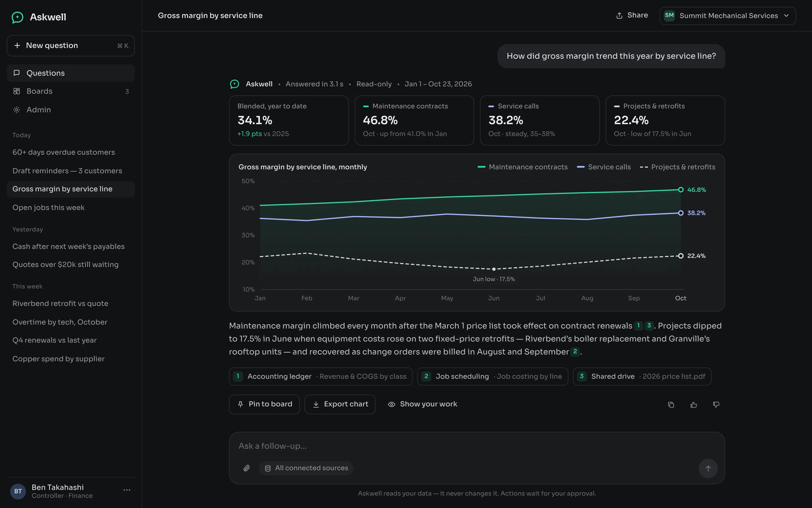Click inline citation 2 in answer text

pos(575,351)
